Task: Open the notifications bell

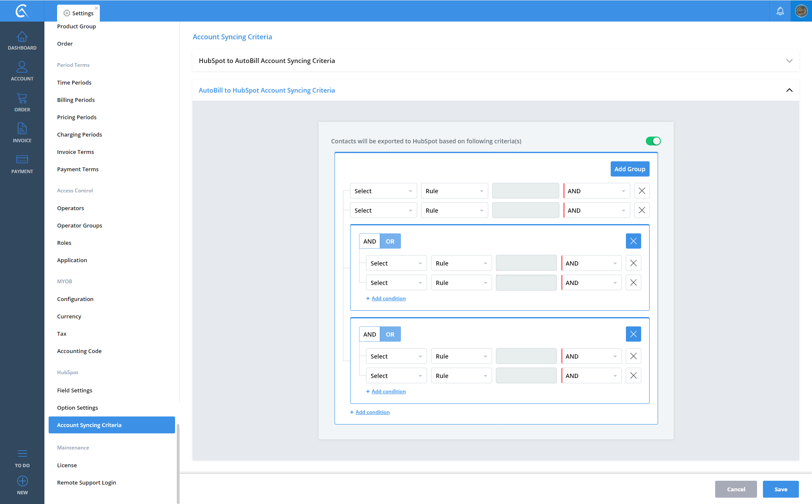Action: [780, 11]
